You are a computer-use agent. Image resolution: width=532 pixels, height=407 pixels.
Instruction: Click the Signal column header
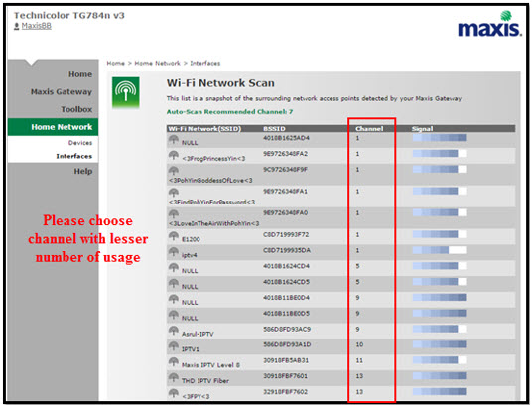(422, 129)
